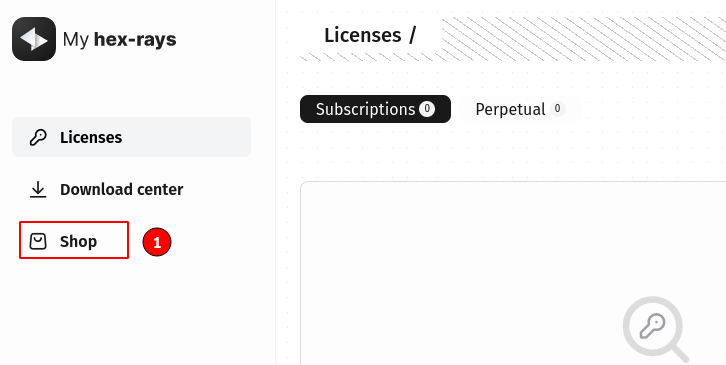
Task: Click the My hex-rays title text
Action: coord(119,39)
